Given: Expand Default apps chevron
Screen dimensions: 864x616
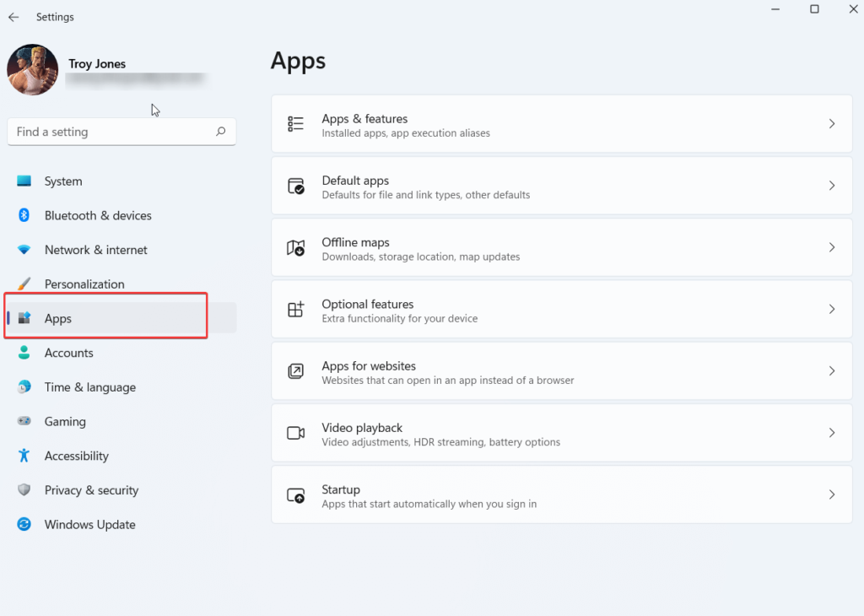Looking at the screenshot, I should (832, 186).
